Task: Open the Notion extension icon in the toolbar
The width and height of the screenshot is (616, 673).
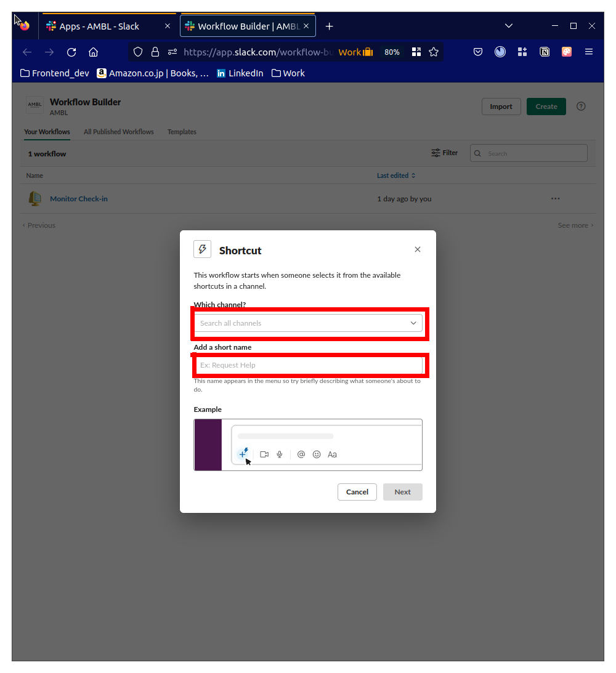Action: 545,52
